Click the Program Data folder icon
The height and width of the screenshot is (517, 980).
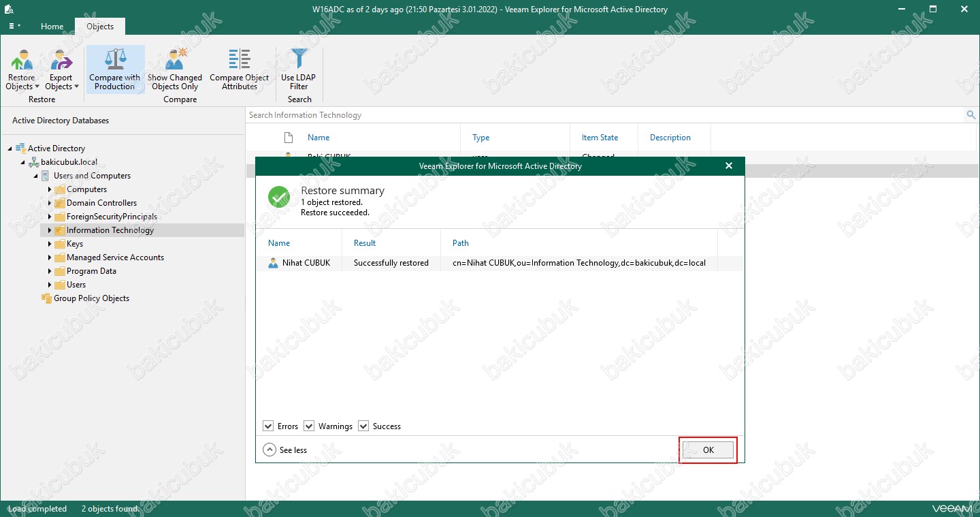tap(59, 271)
